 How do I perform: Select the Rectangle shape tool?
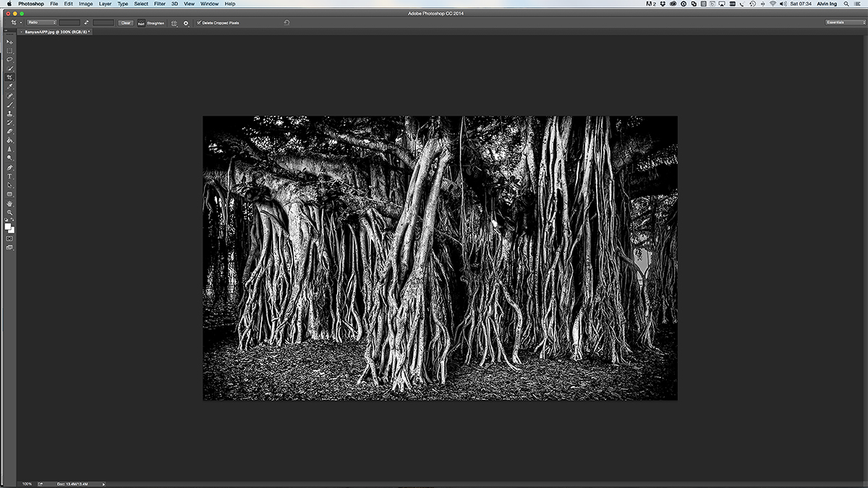tap(9, 194)
